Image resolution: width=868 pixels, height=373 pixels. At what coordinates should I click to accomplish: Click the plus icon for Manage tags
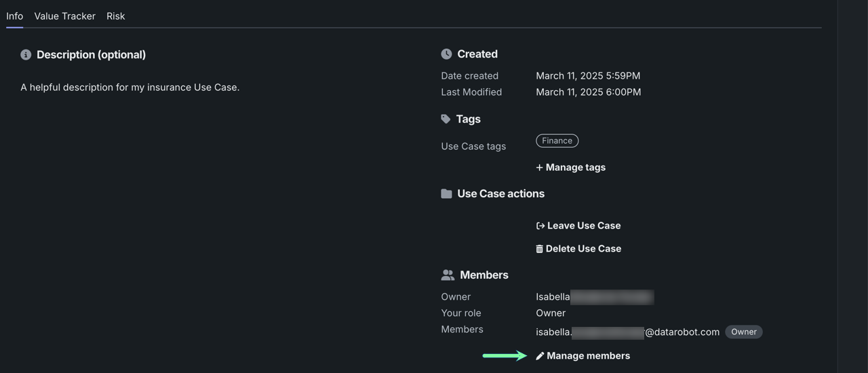[539, 168]
